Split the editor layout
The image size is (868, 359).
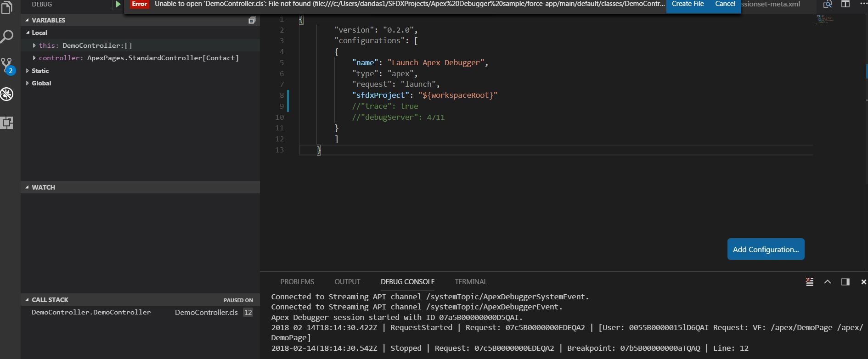coord(845,4)
